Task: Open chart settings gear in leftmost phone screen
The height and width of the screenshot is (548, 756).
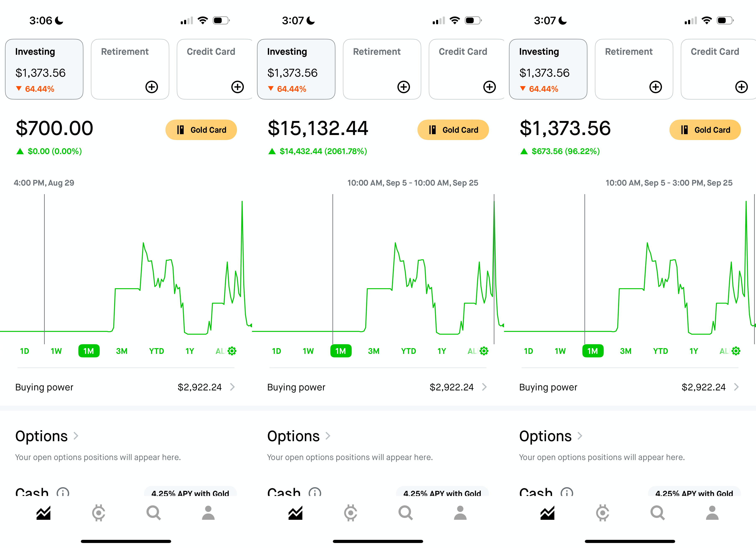Action: pyautogui.click(x=232, y=351)
